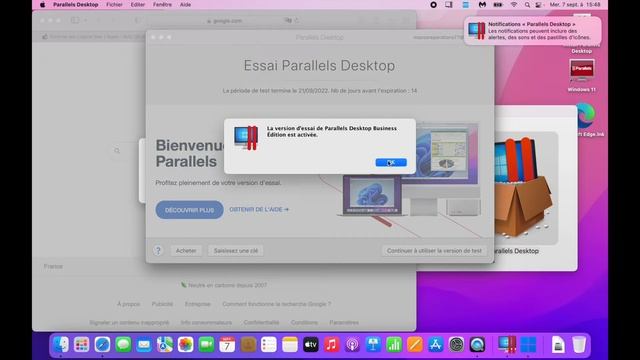Open the Apple menu
Screen dimensions: 640x360
[42, 4]
